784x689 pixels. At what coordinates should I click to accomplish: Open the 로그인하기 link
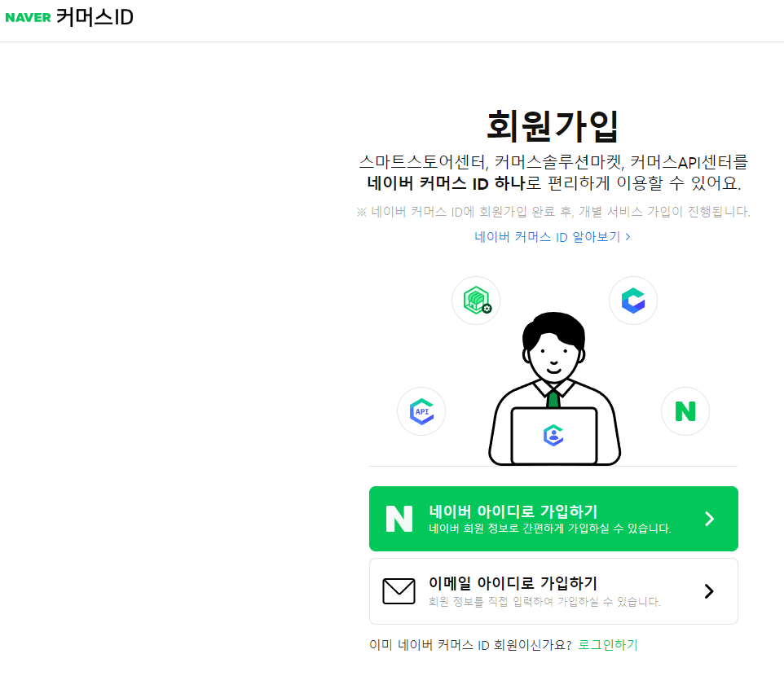click(x=607, y=645)
